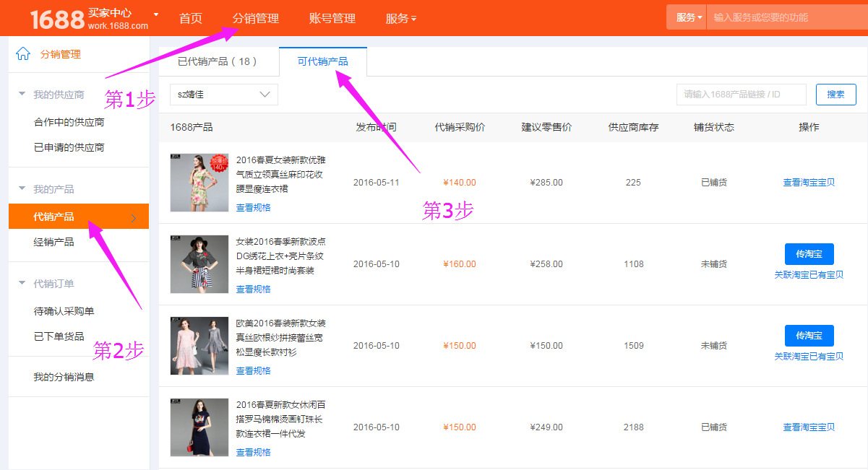Focus the 输入服务或您要的功能 search box
Image resolution: width=868 pixels, height=470 pixels.
click(787, 17)
